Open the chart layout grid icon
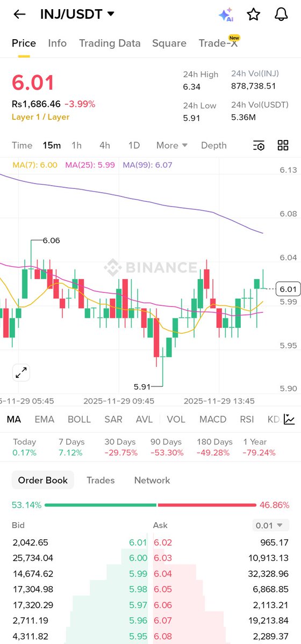301x644 pixels. (283, 145)
